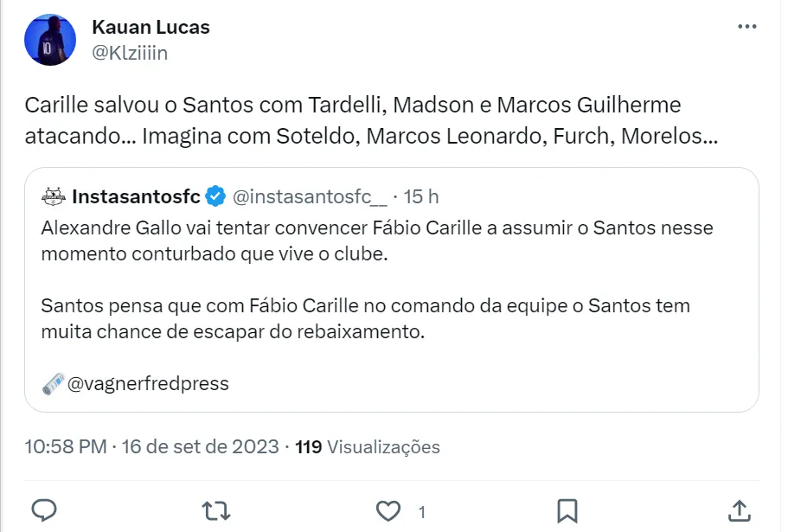Click the 15 h timestamp of quoted tweet

pyautogui.click(x=421, y=196)
